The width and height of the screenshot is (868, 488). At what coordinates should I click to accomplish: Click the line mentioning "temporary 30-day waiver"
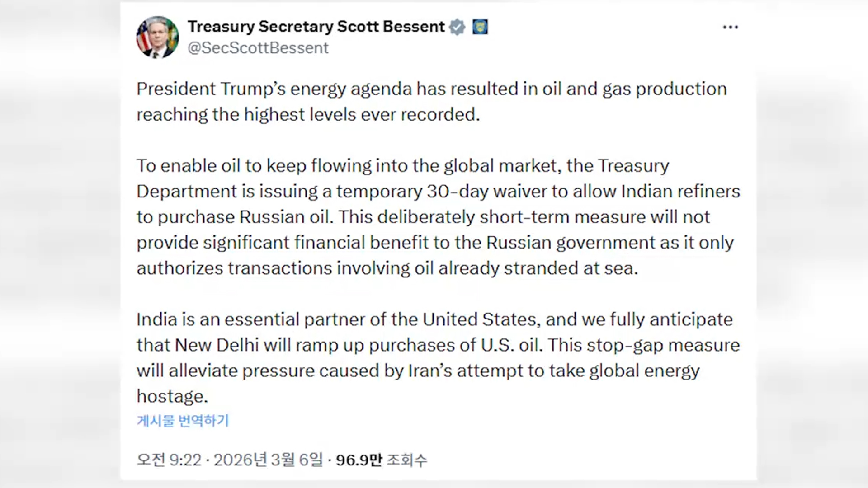click(438, 192)
